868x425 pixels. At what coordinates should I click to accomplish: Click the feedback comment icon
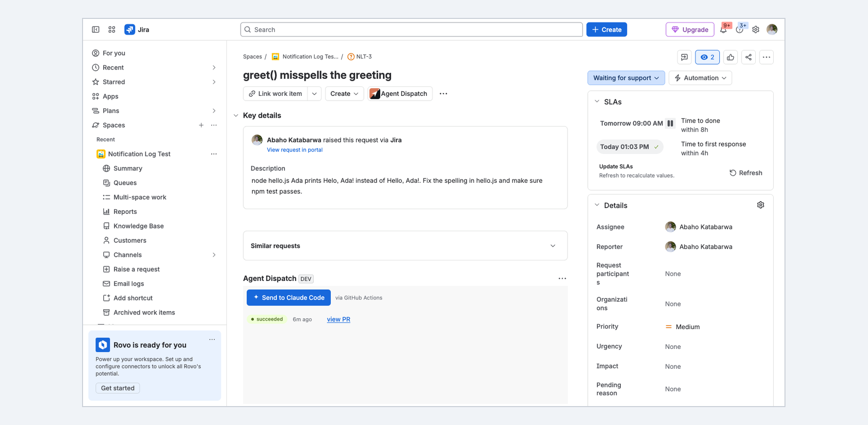point(684,57)
